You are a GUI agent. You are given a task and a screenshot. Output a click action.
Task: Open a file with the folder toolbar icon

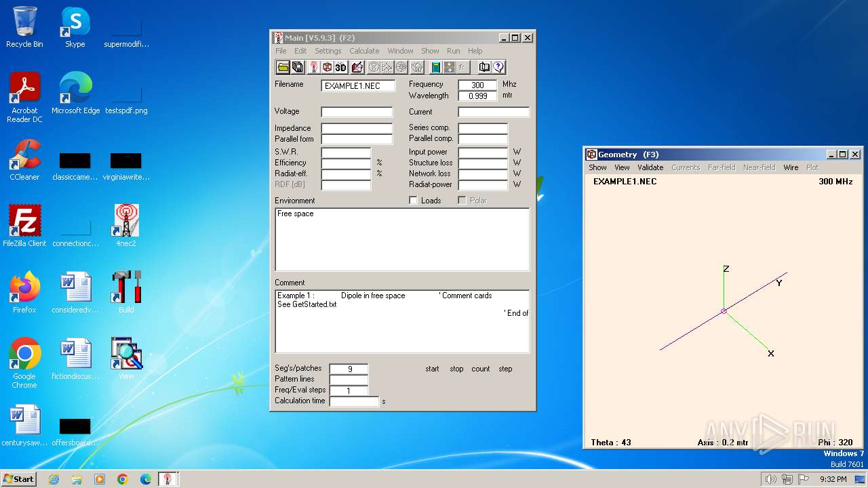tap(283, 67)
